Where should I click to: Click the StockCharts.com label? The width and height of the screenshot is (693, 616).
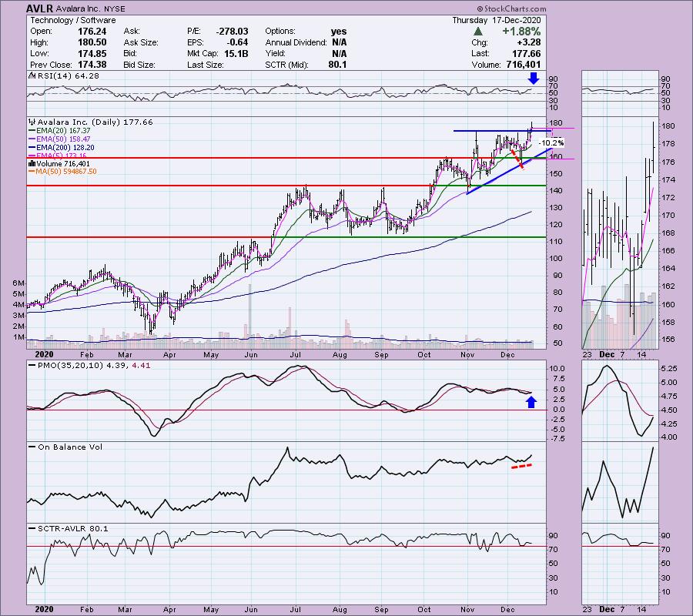511,8
